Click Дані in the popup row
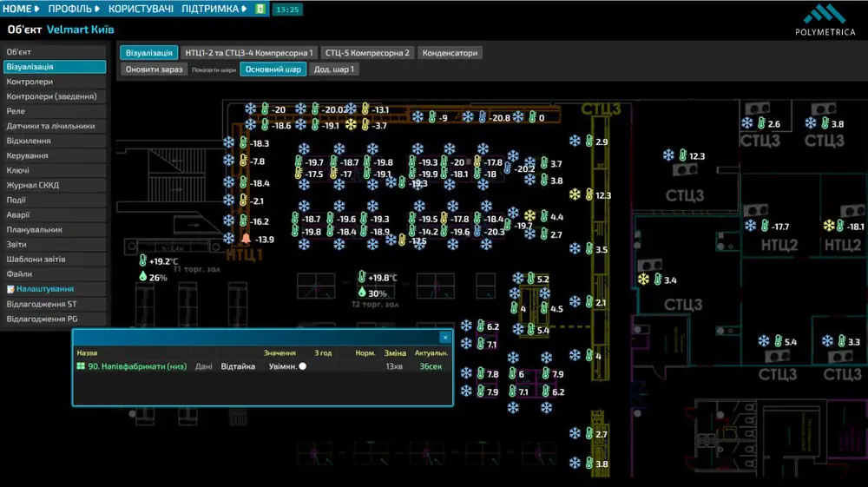This screenshot has height=487, width=868. 204,366
